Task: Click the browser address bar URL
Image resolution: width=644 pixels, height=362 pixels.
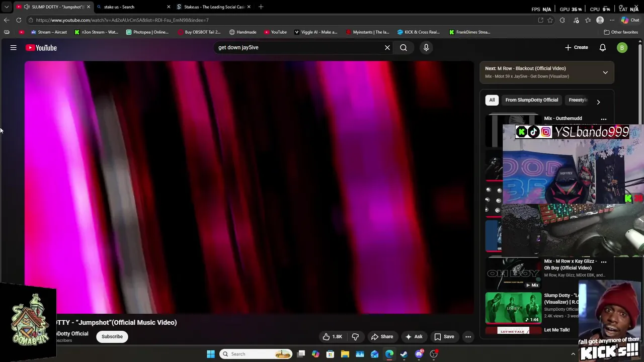Action: click(x=122, y=20)
